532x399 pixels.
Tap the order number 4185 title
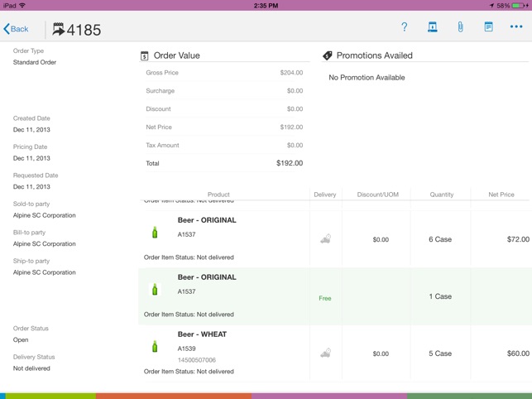click(x=84, y=30)
